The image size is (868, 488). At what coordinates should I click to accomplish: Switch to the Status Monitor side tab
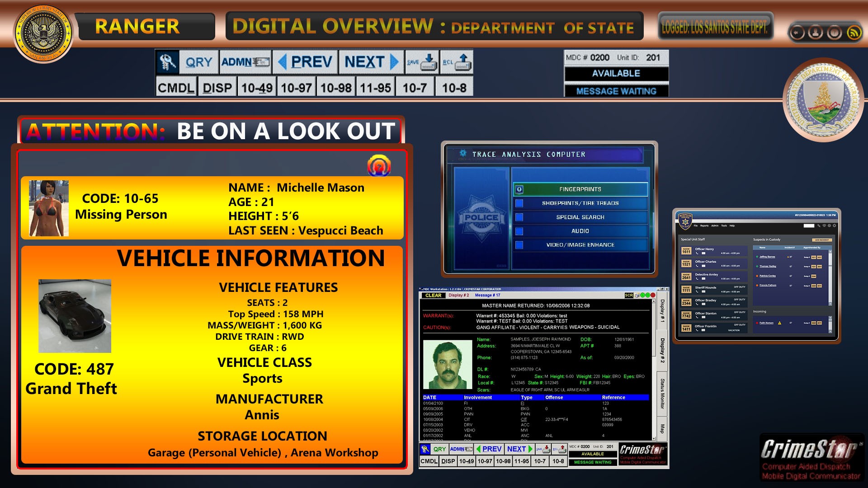[662, 393]
